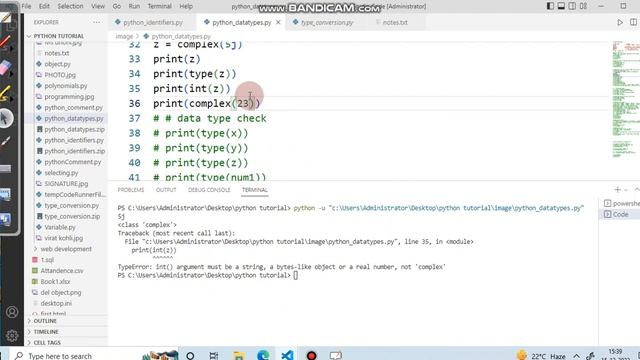Select the cursor pointer overlay tool

[6, 118]
